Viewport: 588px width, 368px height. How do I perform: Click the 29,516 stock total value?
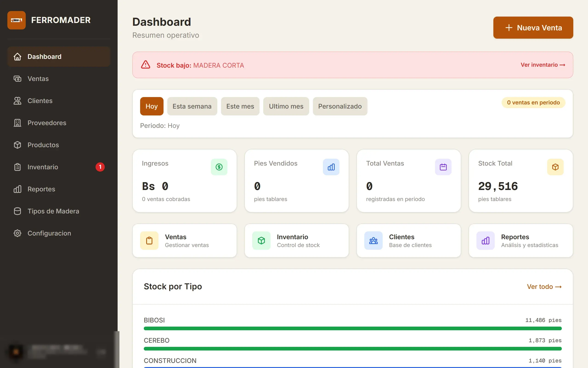498,187
